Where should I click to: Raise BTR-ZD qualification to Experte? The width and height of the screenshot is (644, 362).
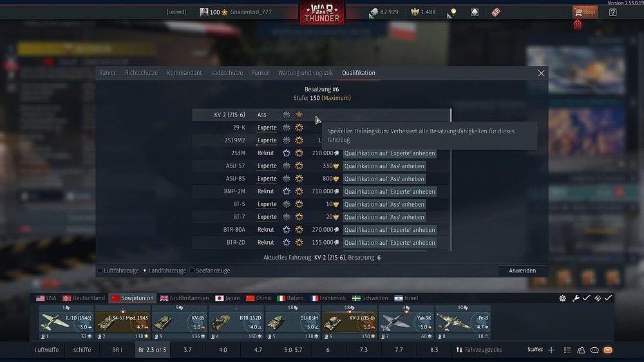tap(390, 242)
